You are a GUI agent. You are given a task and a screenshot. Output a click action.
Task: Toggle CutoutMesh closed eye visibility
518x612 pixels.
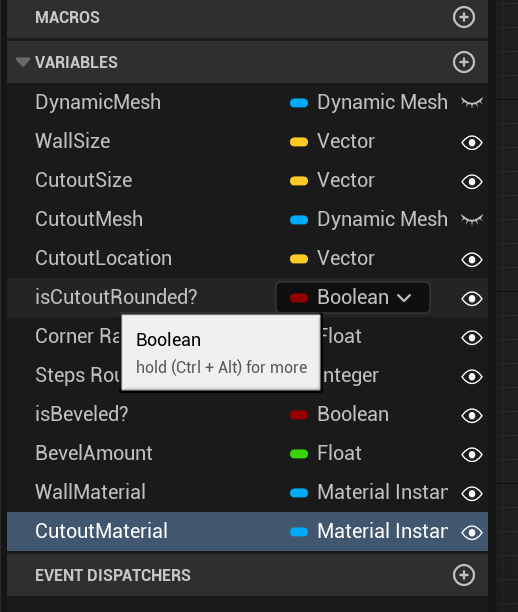click(472, 219)
